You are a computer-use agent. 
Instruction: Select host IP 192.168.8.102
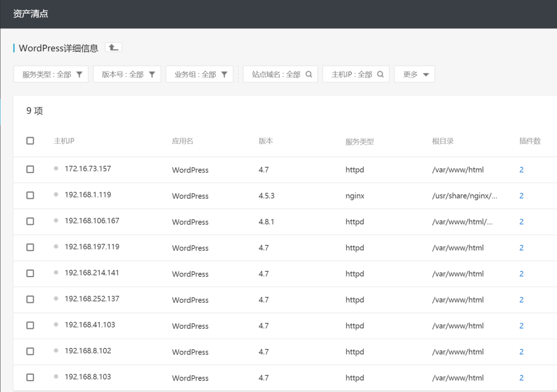click(x=88, y=351)
